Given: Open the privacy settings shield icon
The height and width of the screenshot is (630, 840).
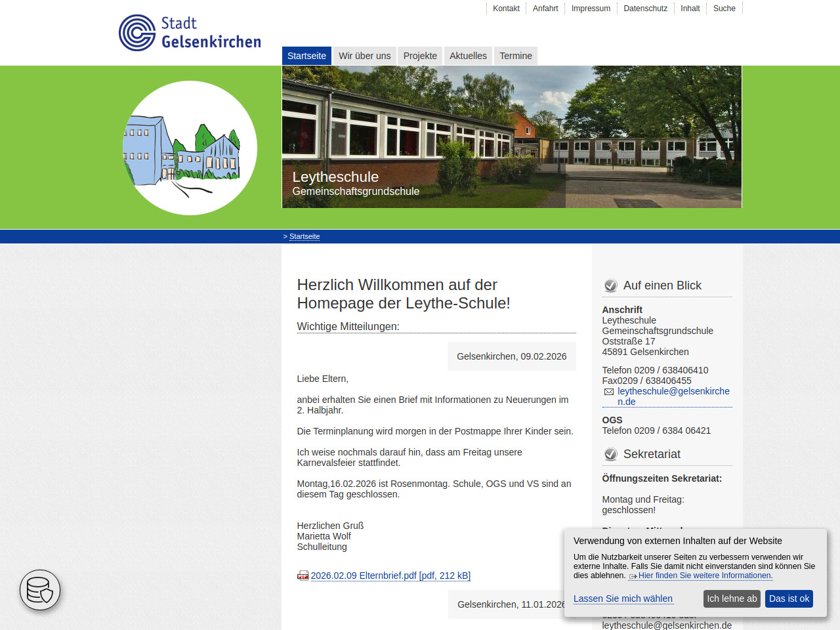Looking at the screenshot, I should (40, 590).
